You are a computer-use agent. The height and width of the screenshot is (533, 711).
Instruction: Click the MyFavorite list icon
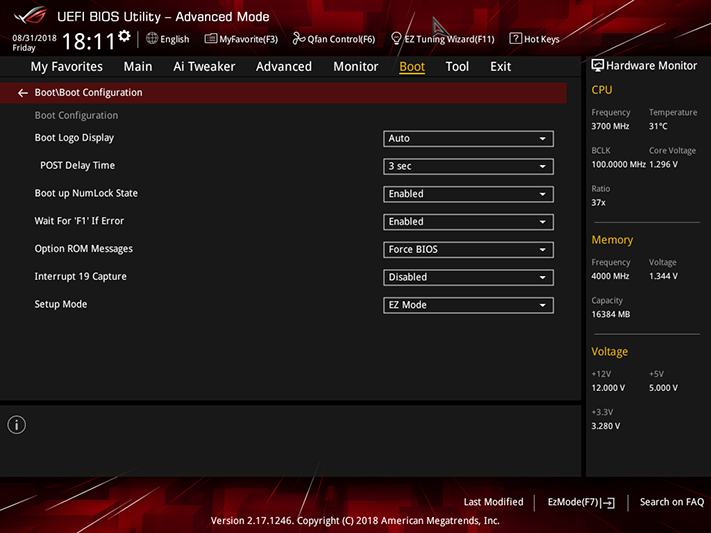pos(210,39)
